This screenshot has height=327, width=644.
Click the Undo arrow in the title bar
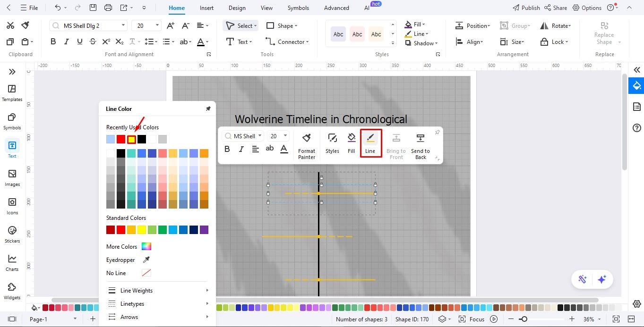click(58, 8)
